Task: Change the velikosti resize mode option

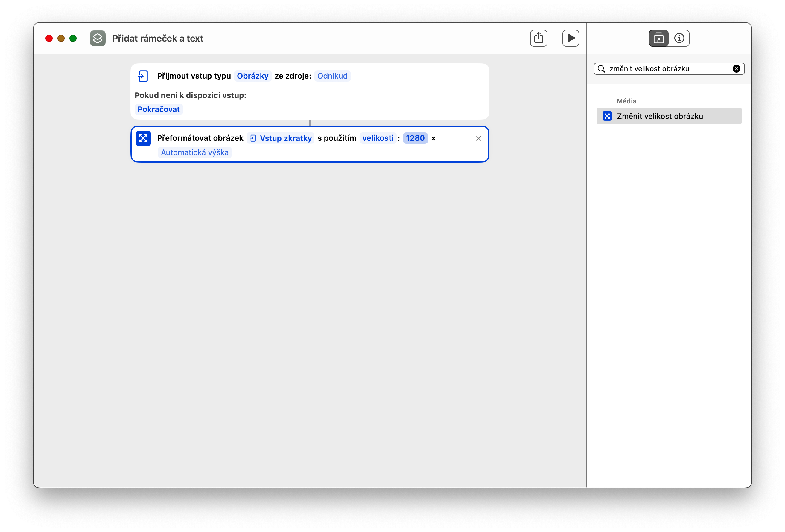Action: click(378, 138)
